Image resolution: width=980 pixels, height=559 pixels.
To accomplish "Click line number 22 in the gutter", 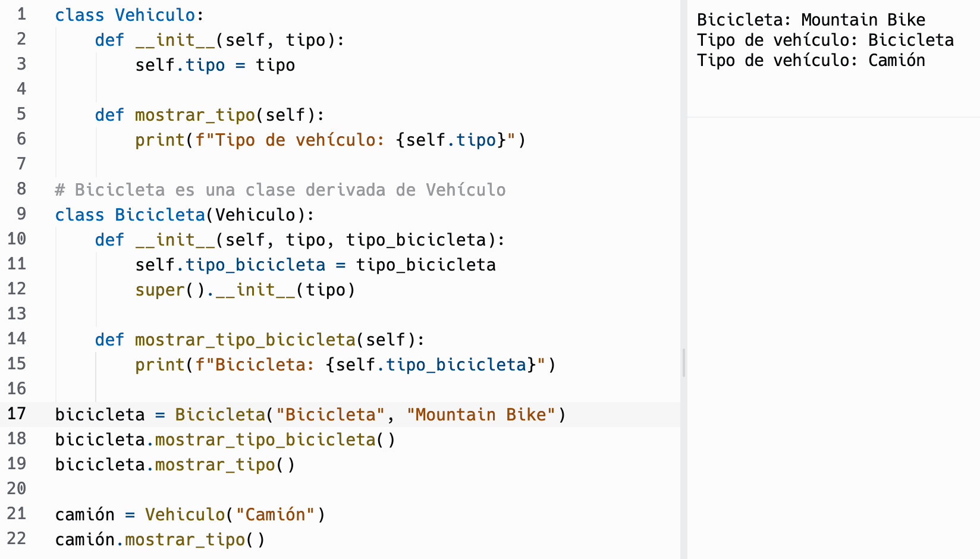I will pos(17,539).
